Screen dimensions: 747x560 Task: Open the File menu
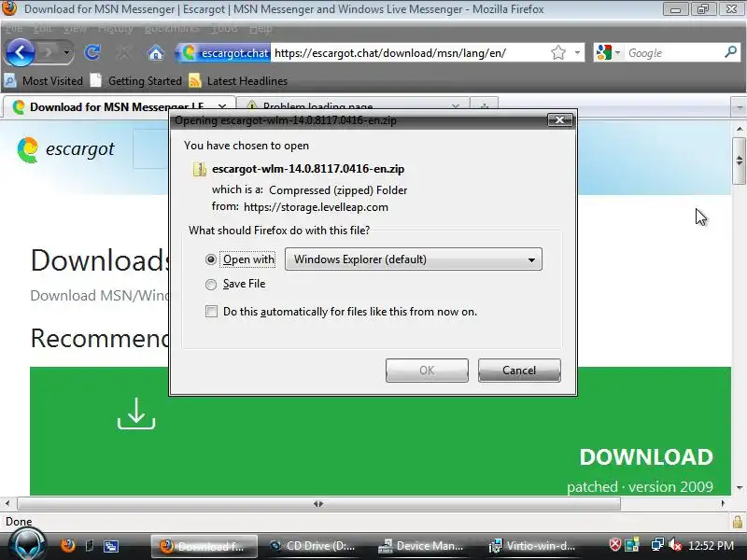click(x=14, y=28)
